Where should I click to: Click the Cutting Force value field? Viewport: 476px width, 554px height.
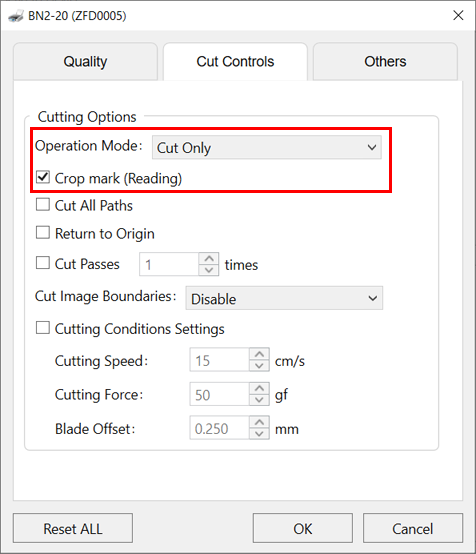point(219,394)
